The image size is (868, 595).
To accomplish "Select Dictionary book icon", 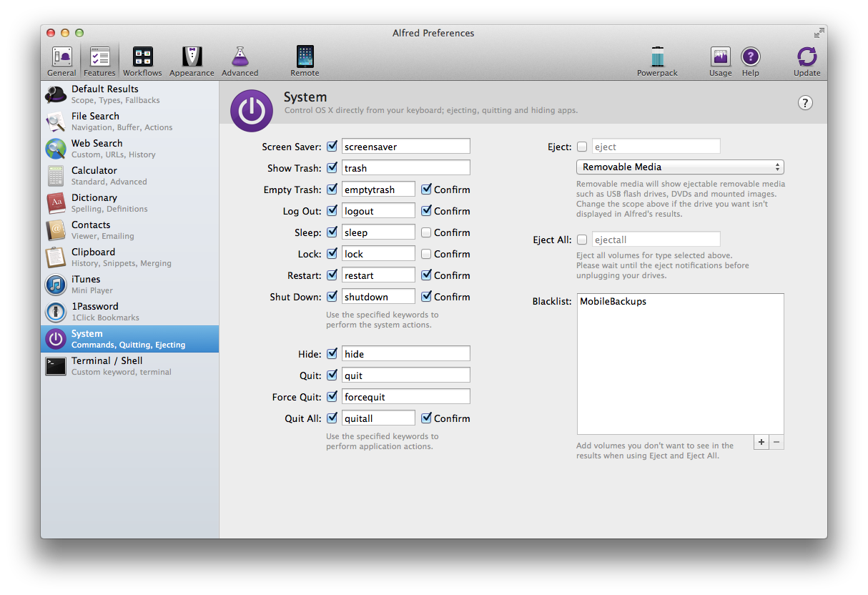I will click(x=56, y=203).
